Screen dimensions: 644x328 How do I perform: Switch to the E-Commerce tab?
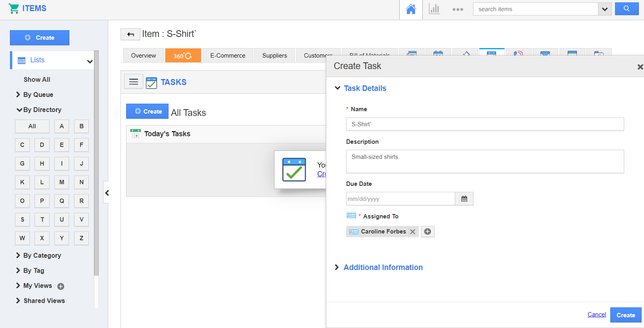coord(228,56)
